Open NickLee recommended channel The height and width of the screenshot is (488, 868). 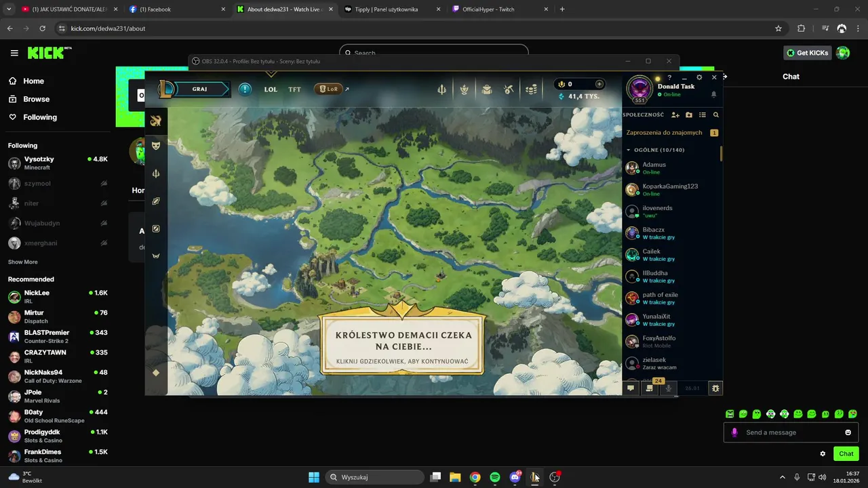click(x=58, y=296)
